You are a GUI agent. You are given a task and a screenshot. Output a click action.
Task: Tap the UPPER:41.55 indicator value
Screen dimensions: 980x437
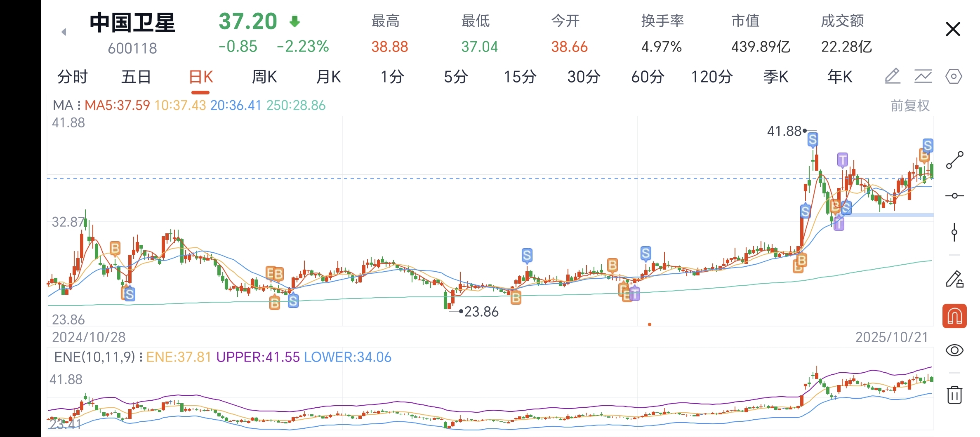click(258, 357)
